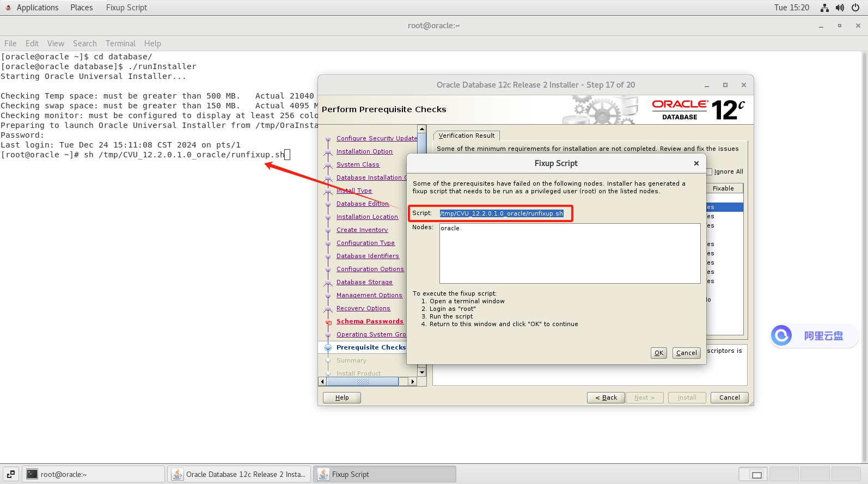Open the terminal View menu

56,44
